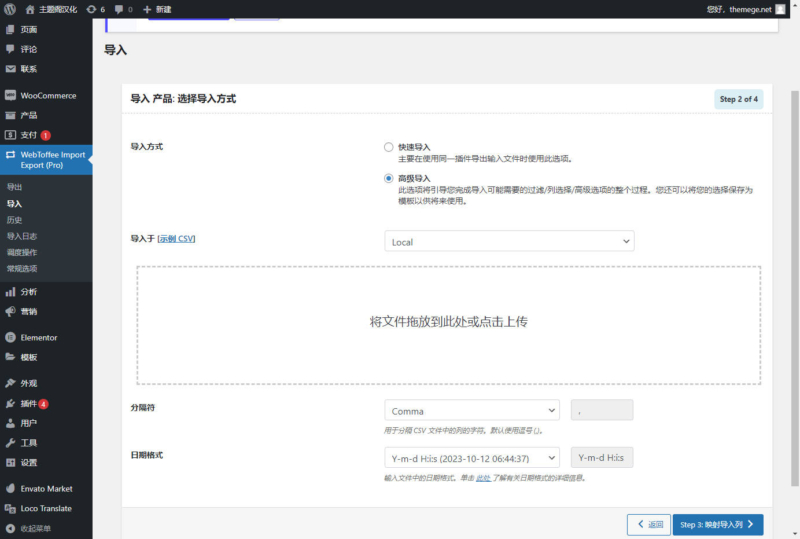800x539 pixels.
Task: Click the Y-m-d H:i:s custom format field
Action: pyautogui.click(x=602, y=458)
